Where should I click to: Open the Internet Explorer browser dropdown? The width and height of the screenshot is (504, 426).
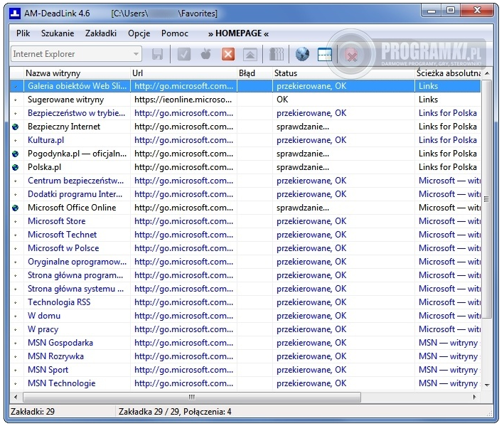(x=76, y=54)
